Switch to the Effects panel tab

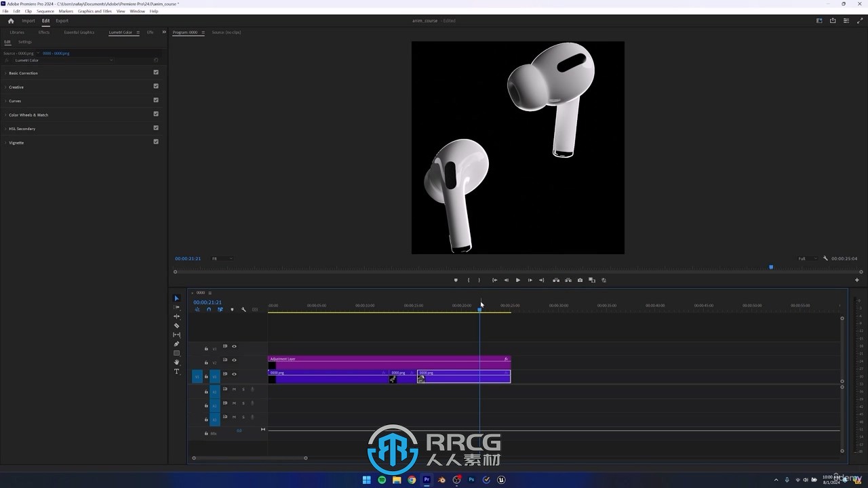click(44, 32)
